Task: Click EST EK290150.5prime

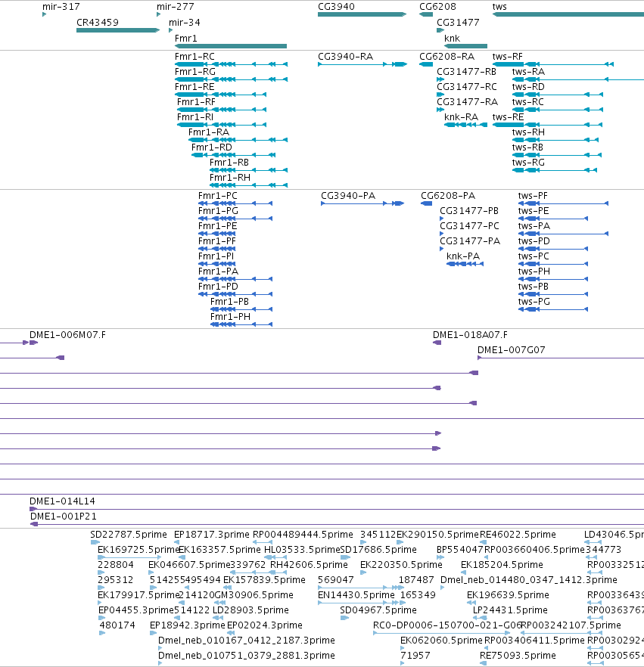Action: [437, 534]
